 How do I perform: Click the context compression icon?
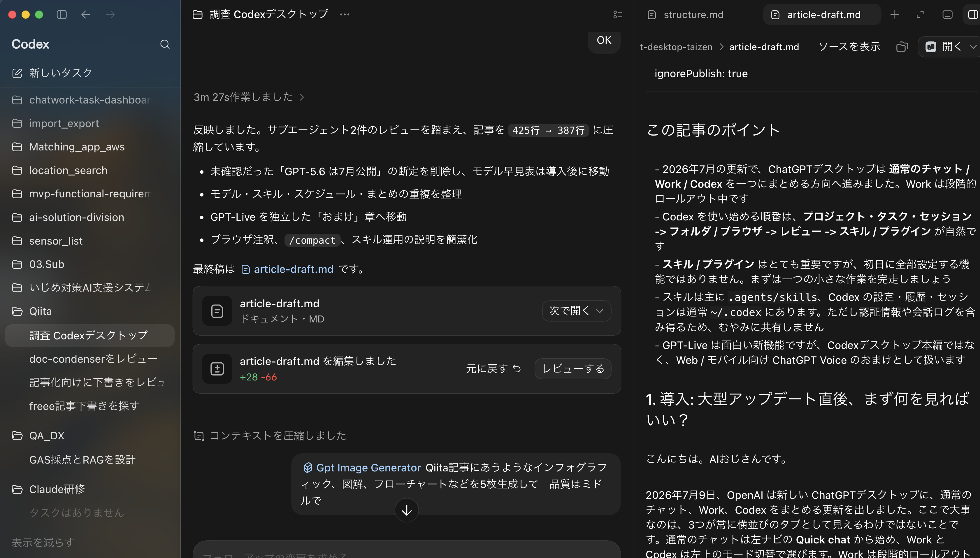pos(199,436)
